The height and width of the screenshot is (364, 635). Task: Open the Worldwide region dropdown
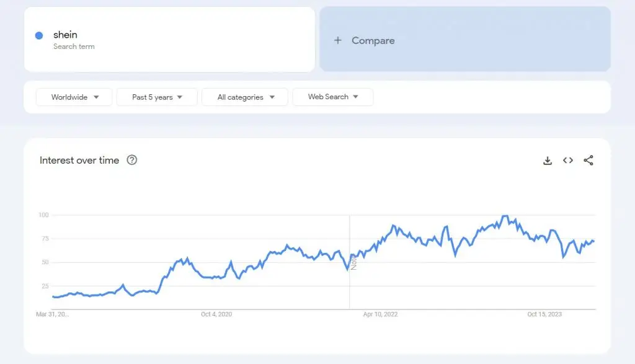(x=74, y=97)
